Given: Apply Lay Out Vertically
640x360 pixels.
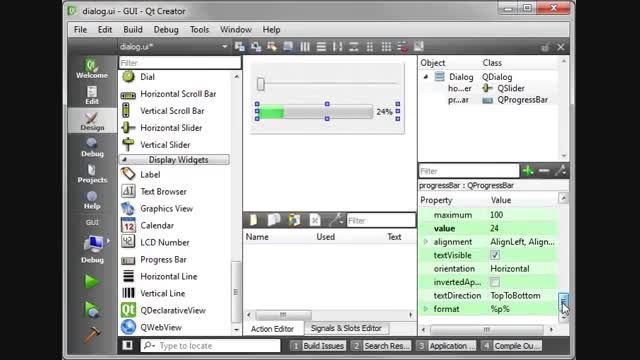Looking at the screenshot, I should click(321, 47).
